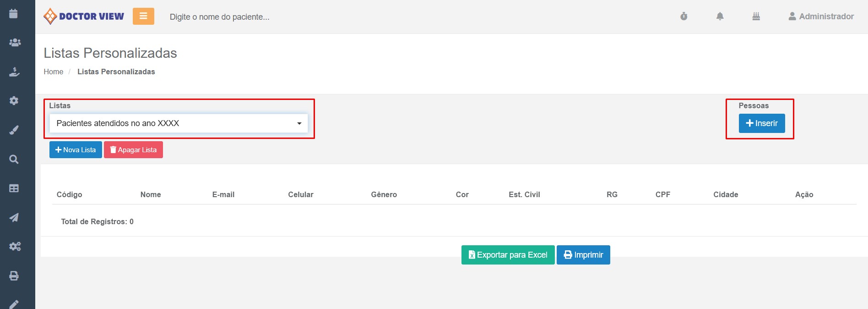Viewport: 868px width, 309px height.
Task: Click the printer icon in sidebar
Action: pyautogui.click(x=14, y=276)
